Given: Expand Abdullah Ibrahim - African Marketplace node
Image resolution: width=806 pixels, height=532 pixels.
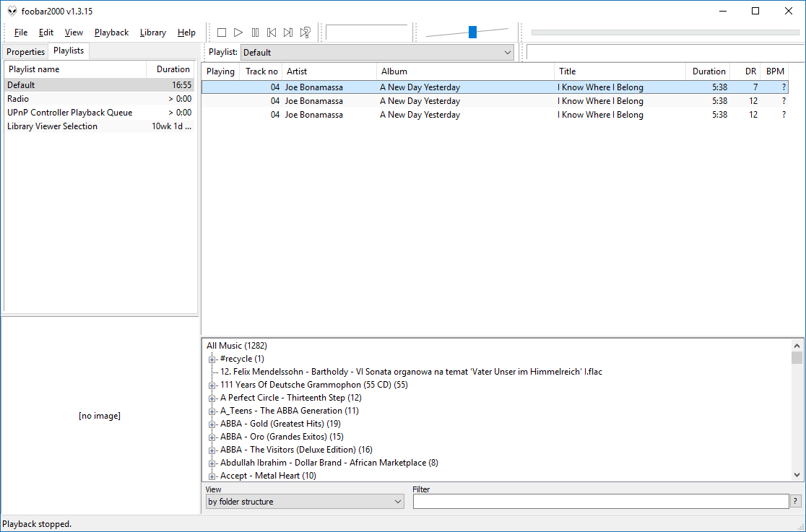Looking at the screenshot, I should (x=212, y=463).
